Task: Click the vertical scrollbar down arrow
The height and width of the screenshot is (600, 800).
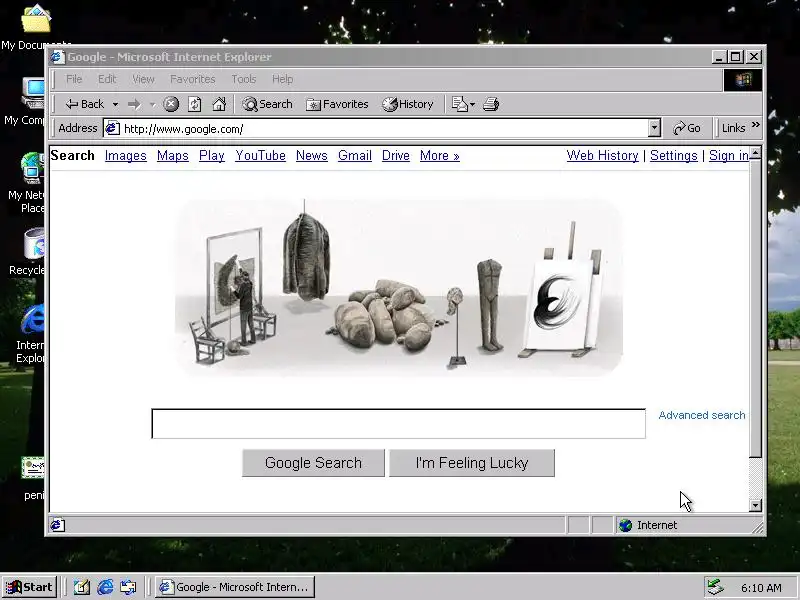Action: coord(756,505)
